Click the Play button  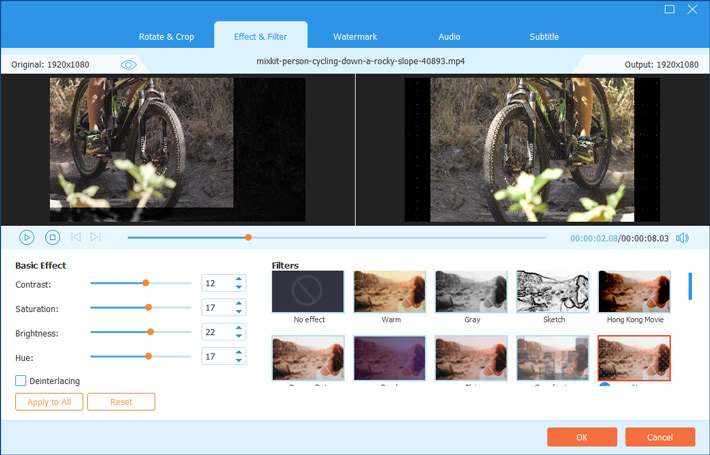[27, 237]
